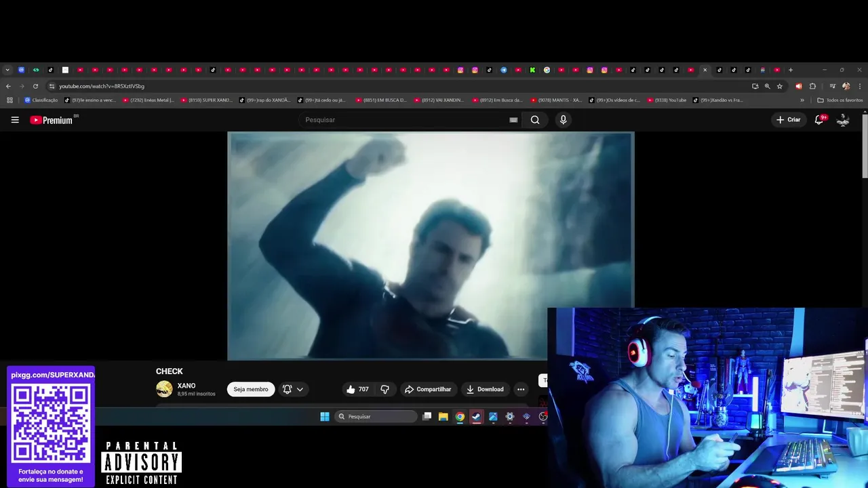This screenshot has height=488, width=868.
Task: Open the install/cast icon in address bar
Action: click(x=755, y=86)
